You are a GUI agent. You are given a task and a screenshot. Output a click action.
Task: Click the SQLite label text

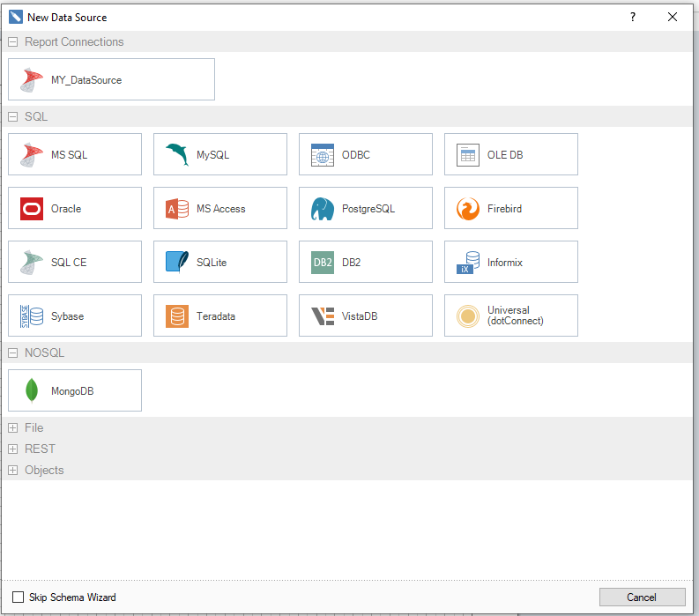[x=212, y=262]
